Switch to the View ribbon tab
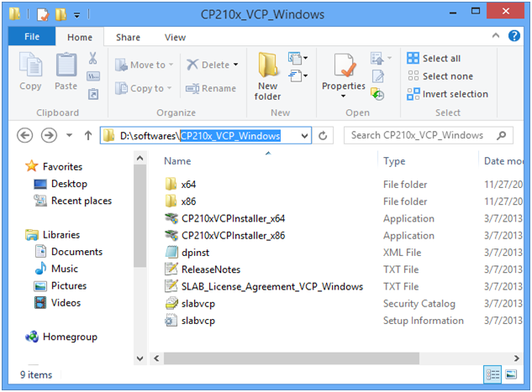 [x=175, y=37]
